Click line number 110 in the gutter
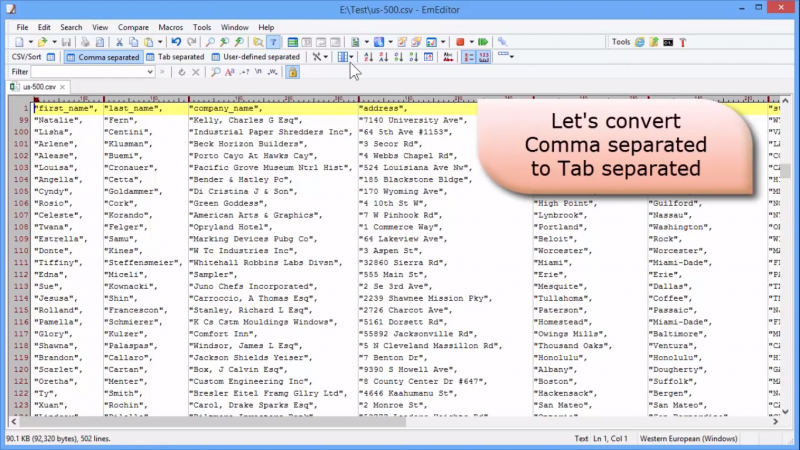The image size is (800, 450). pyautogui.click(x=21, y=251)
